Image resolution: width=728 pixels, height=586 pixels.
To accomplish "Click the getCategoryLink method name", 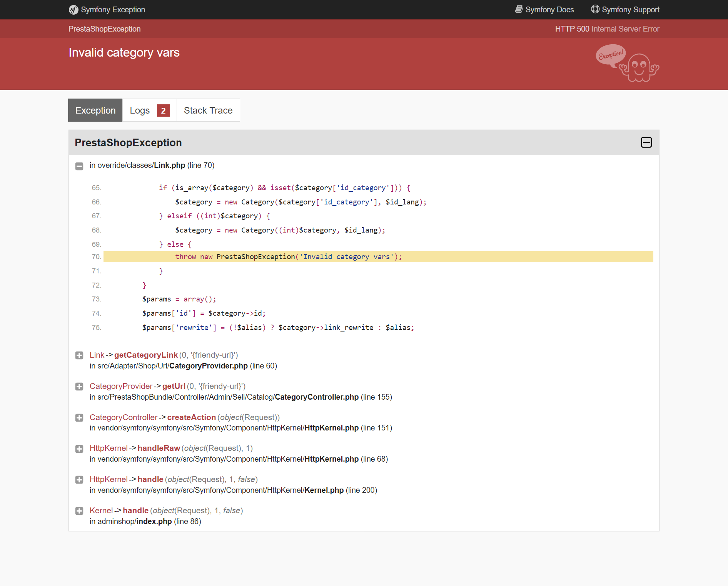I will coord(146,355).
